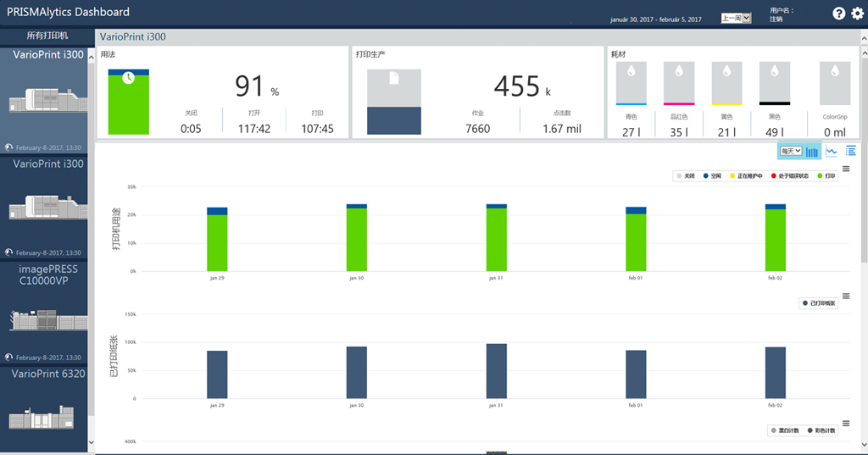Click printer list scroll up arrow
The image size is (868, 455).
point(92,57)
